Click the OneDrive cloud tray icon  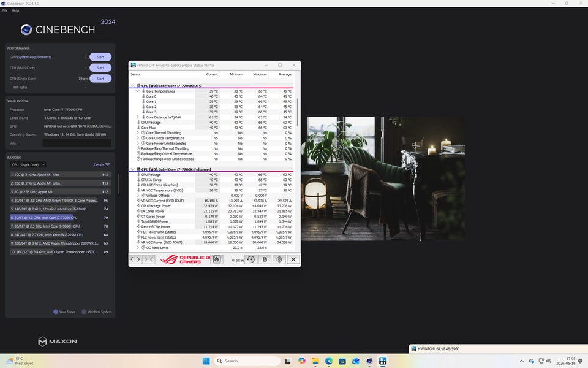(531, 361)
